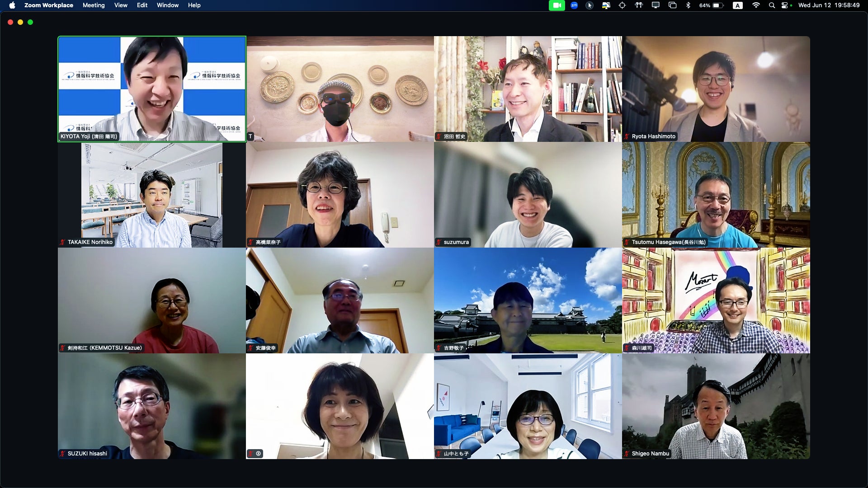The height and width of the screenshot is (488, 868).
Task: Select Ryota Hashimoto's video tile
Action: 716,89
